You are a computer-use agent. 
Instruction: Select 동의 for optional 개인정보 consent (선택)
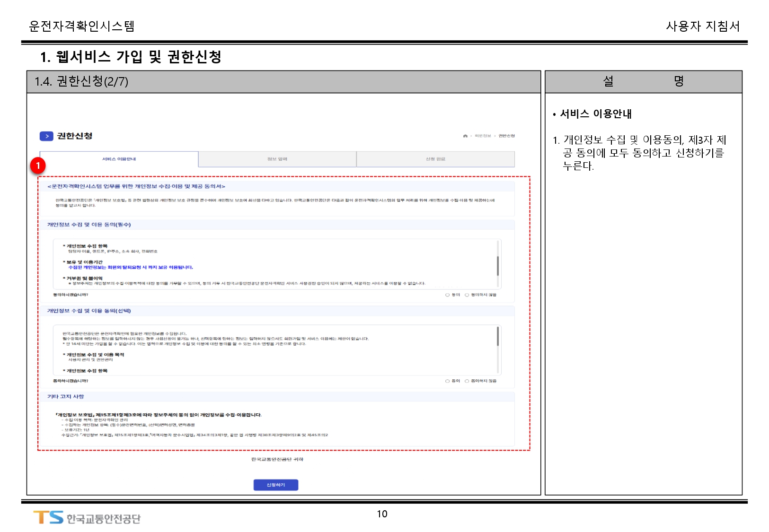pos(448,381)
